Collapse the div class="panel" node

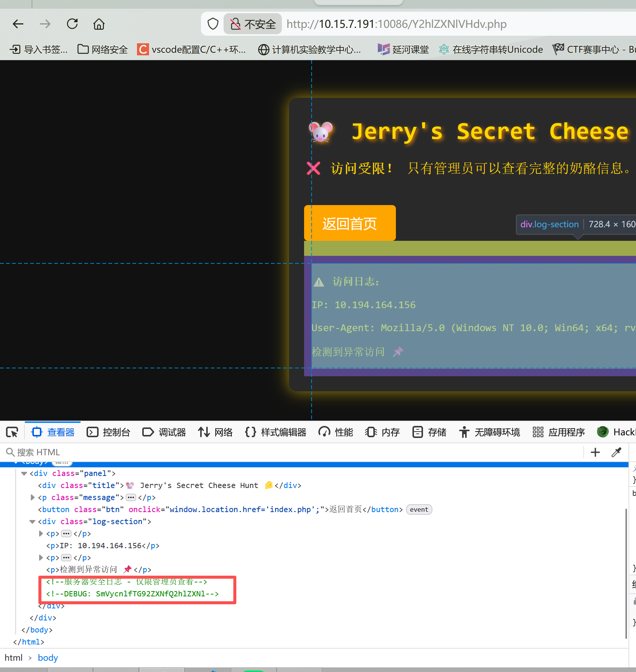click(x=24, y=473)
